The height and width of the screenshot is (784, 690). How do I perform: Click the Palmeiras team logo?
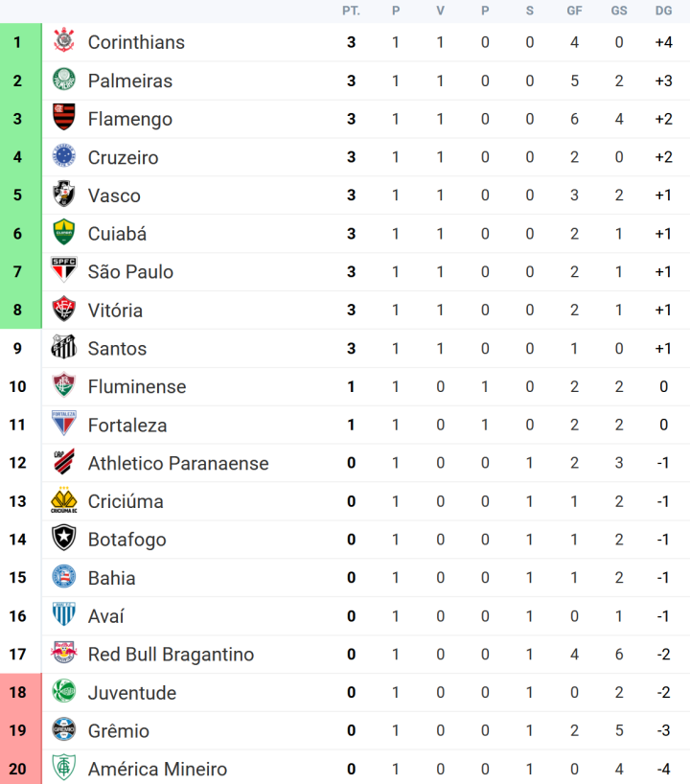coord(63,81)
